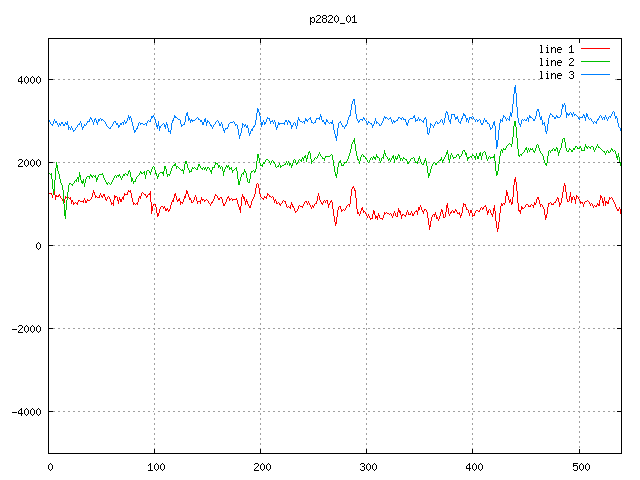Screen dimensions: 640x480
Task: Click the x-axis label 200
Action: click(x=262, y=467)
